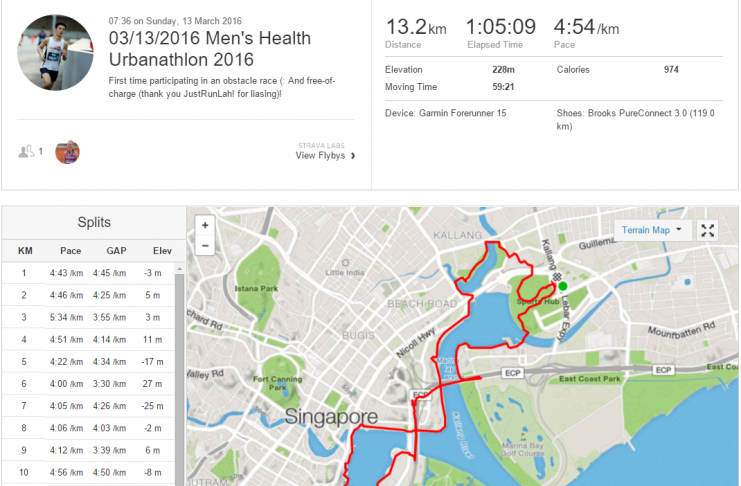Open the athlete profile photo
This screenshot has height=486, width=741.
point(55,52)
